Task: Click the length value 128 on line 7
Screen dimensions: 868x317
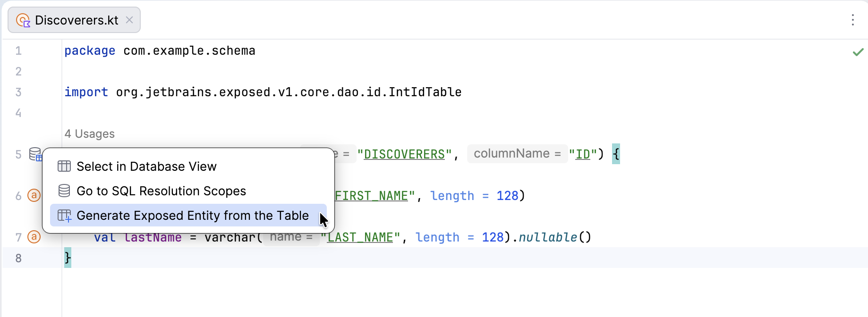Action: pos(493,237)
